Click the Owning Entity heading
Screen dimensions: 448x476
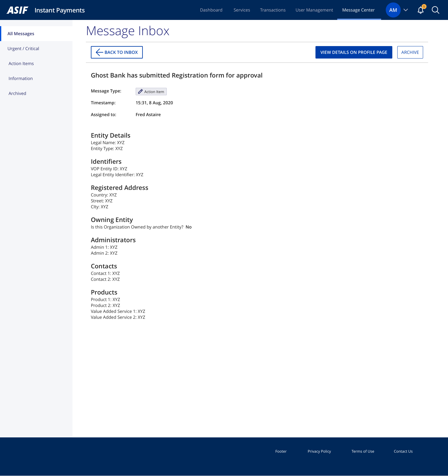[x=112, y=220]
